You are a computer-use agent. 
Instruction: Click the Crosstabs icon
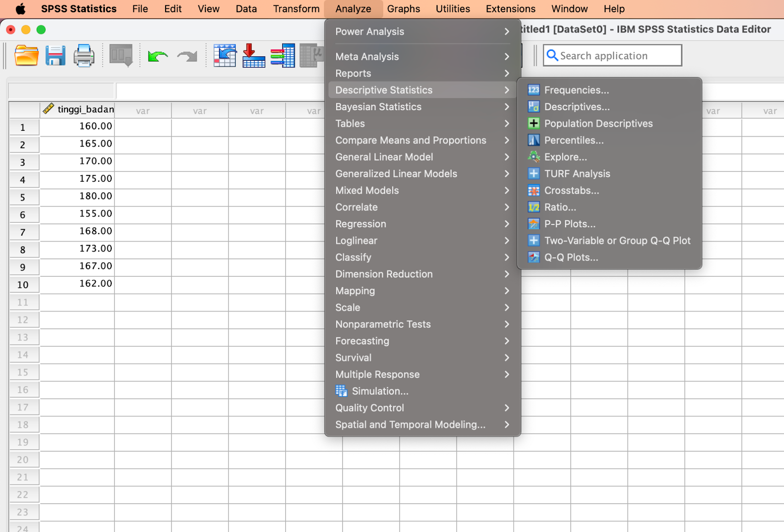click(534, 191)
